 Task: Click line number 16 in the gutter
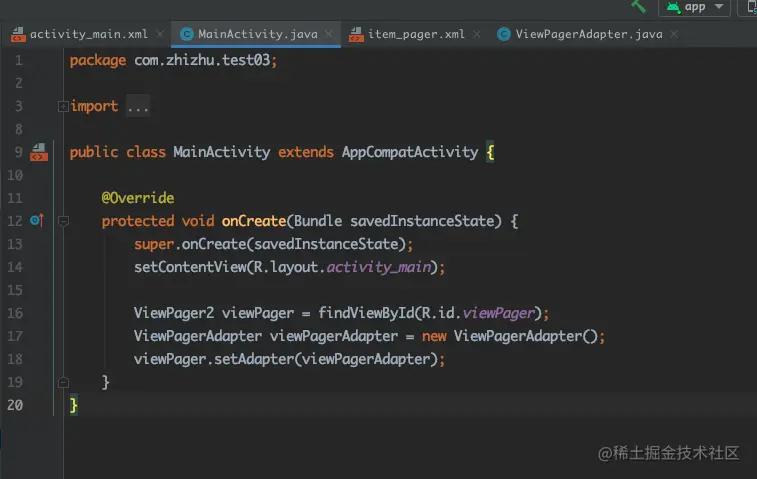[x=15, y=313]
